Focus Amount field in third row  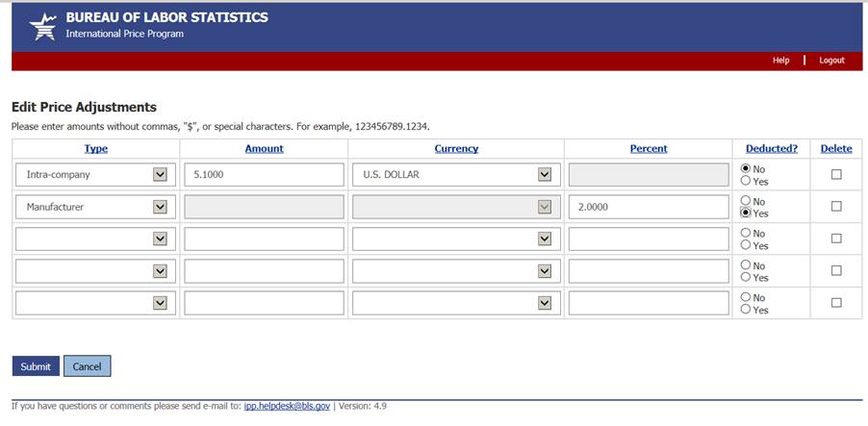264,239
